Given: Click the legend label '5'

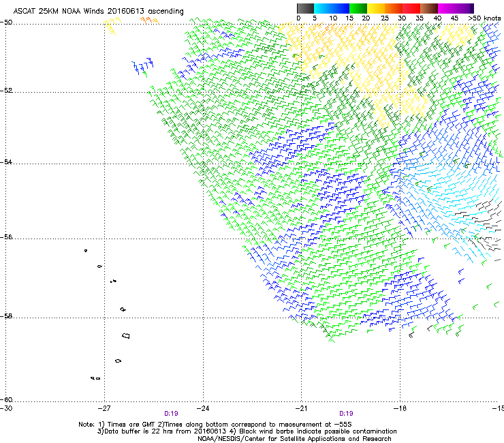Looking at the screenshot, I should [315, 18].
